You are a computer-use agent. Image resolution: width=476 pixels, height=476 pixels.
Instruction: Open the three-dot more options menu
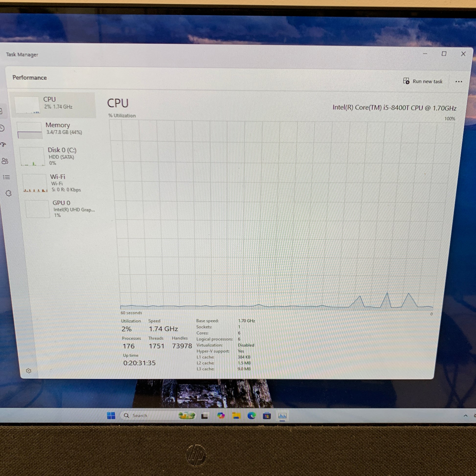point(458,81)
